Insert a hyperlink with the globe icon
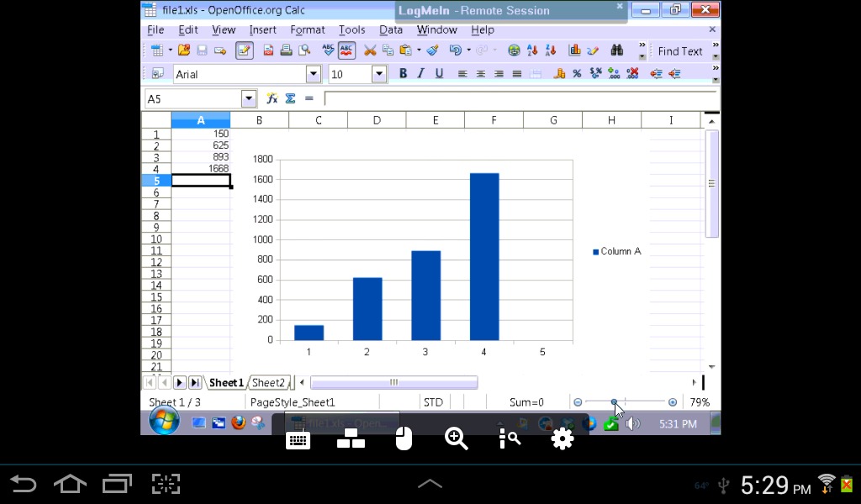The width and height of the screenshot is (861, 504). [514, 50]
